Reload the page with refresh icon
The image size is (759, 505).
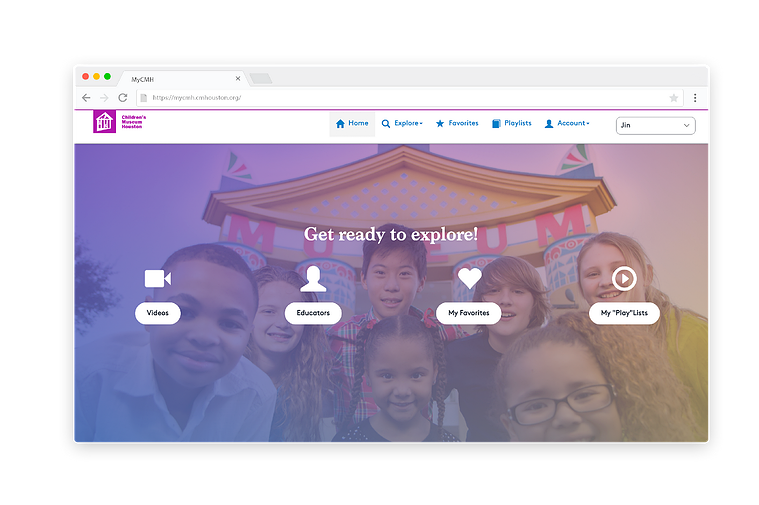pos(123,98)
